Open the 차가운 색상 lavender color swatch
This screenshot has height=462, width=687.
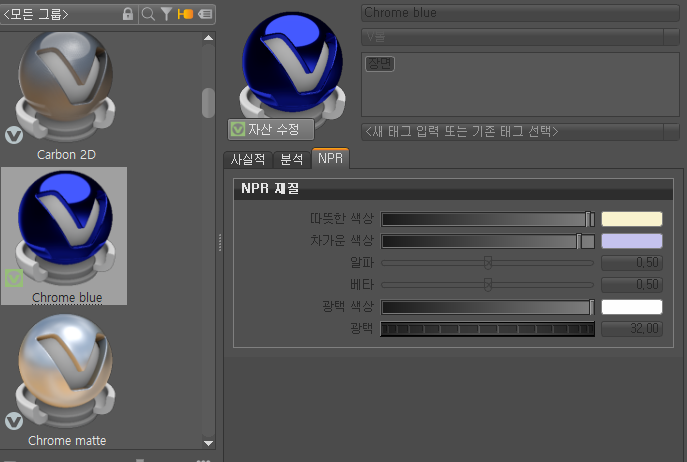(632, 241)
